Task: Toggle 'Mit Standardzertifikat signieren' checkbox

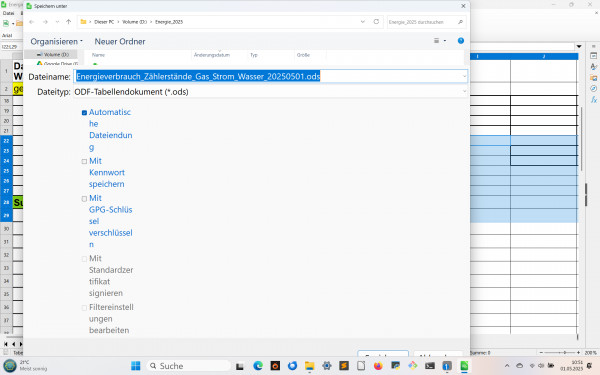Action: click(84, 259)
